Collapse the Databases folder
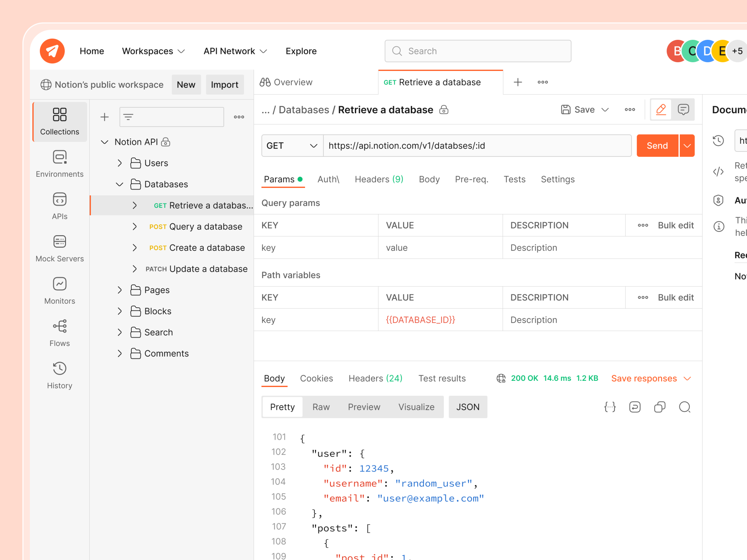 pyautogui.click(x=119, y=184)
